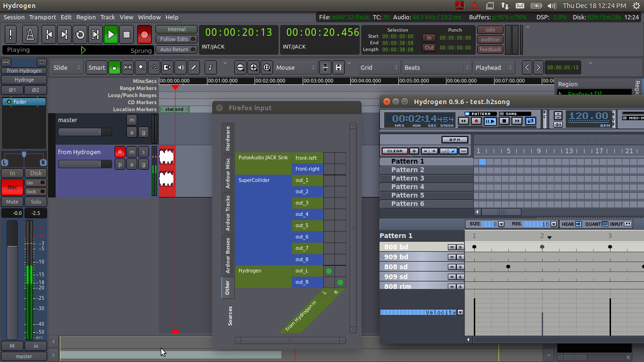Open the Session menu
644x362 pixels.
tap(14, 17)
